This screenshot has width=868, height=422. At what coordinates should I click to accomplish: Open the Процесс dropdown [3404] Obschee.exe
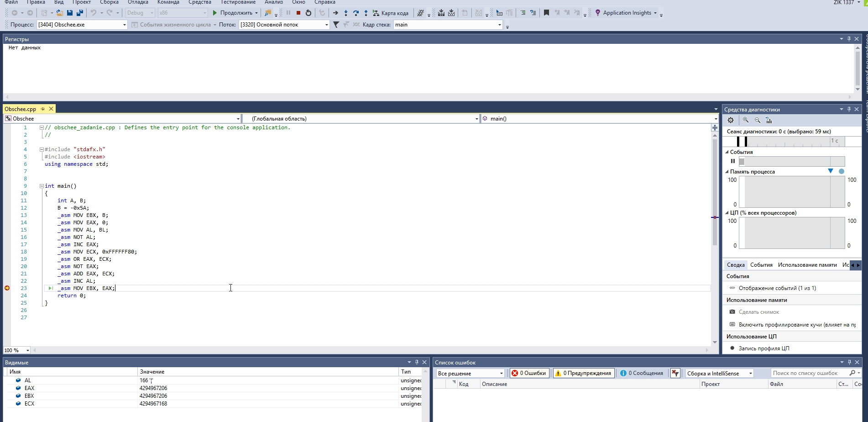click(x=82, y=25)
